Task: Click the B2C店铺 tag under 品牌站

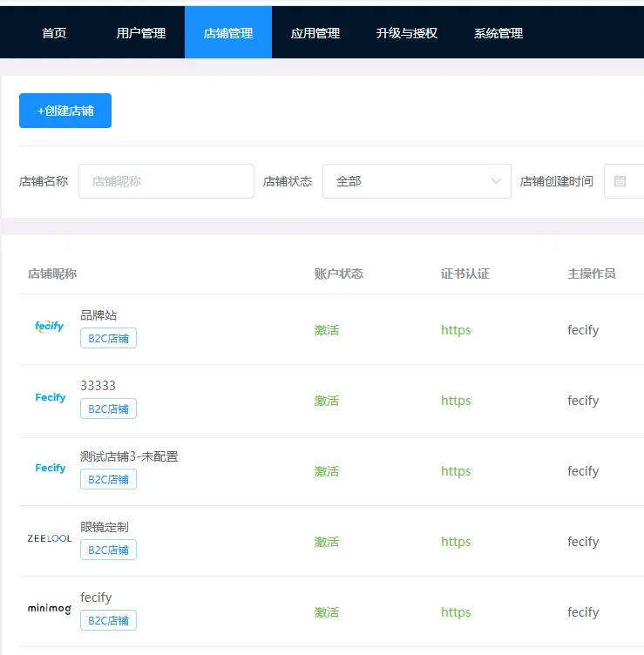Action: pyautogui.click(x=108, y=338)
